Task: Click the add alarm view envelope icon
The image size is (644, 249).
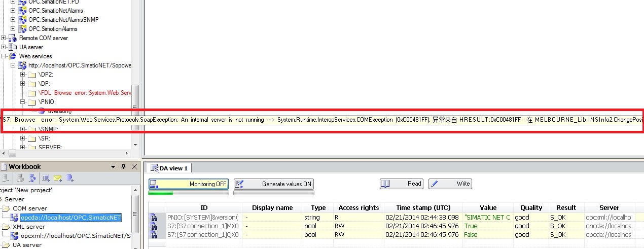Action: [58, 178]
